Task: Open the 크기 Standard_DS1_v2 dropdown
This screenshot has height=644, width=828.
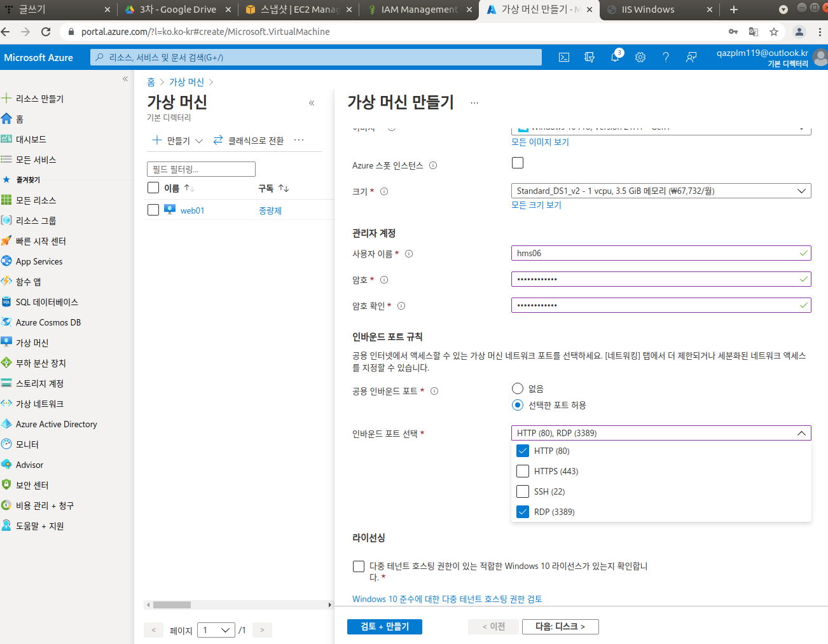Action: (661, 191)
